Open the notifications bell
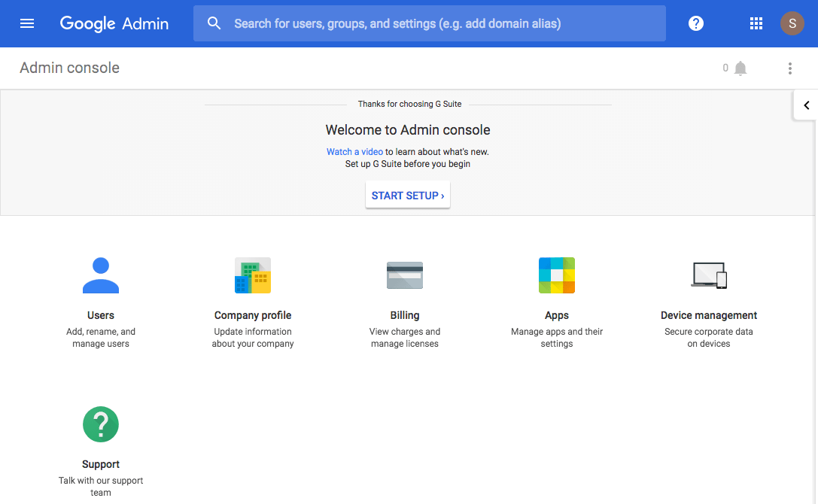818x504 pixels. coord(740,68)
